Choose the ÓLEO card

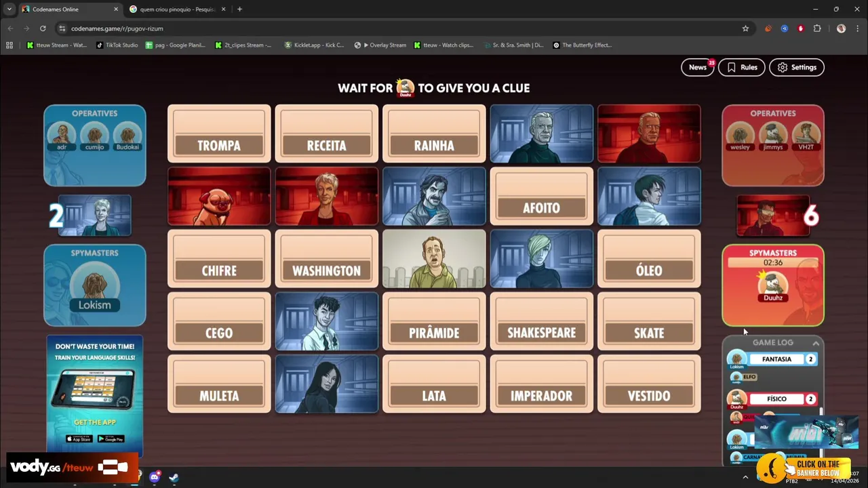pyautogui.click(x=649, y=259)
